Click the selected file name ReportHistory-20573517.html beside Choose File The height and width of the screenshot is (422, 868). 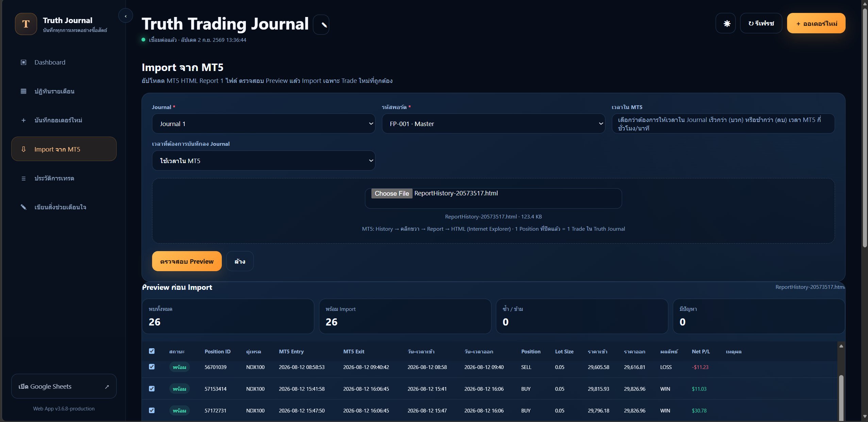pyautogui.click(x=456, y=193)
